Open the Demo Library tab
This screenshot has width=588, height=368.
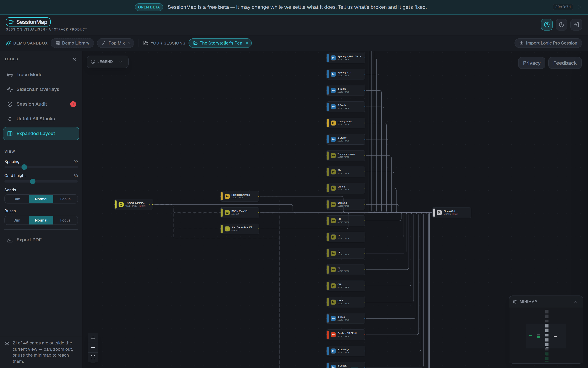pos(72,43)
